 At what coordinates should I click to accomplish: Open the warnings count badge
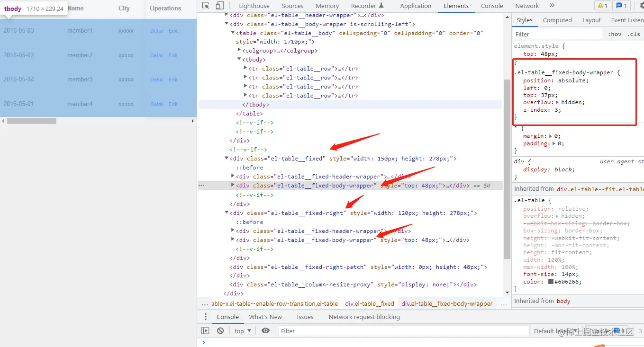(x=602, y=6)
